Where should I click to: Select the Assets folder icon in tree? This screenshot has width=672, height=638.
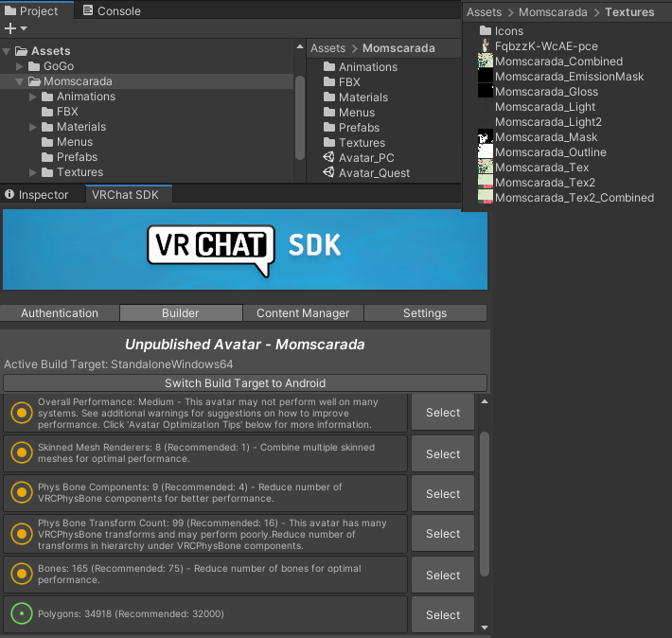point(22,51)
